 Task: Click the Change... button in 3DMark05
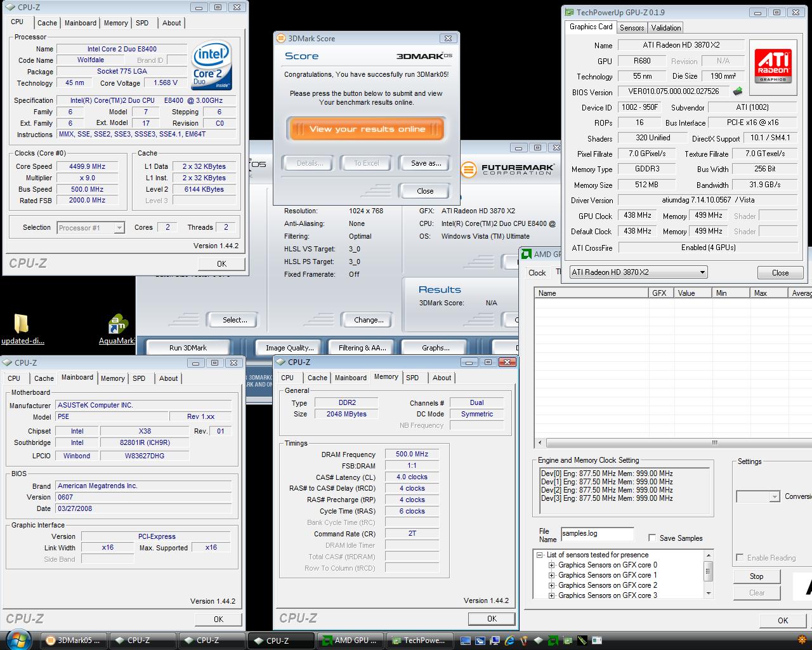point(369,320)
